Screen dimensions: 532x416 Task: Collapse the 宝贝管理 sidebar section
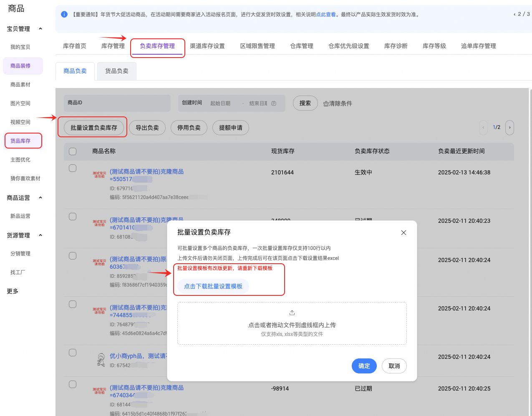(40, 29)
